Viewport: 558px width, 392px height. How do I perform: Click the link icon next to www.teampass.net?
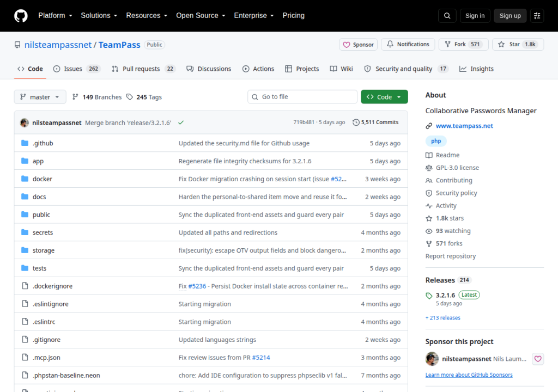coord(429,126)
